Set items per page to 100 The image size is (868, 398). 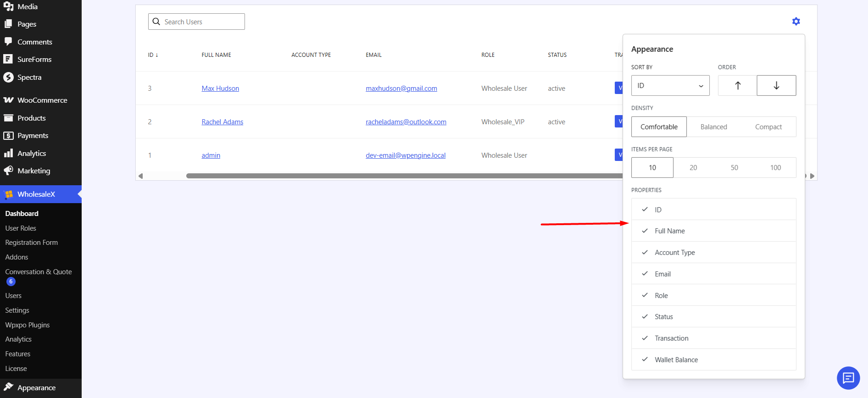click(775, 167)
